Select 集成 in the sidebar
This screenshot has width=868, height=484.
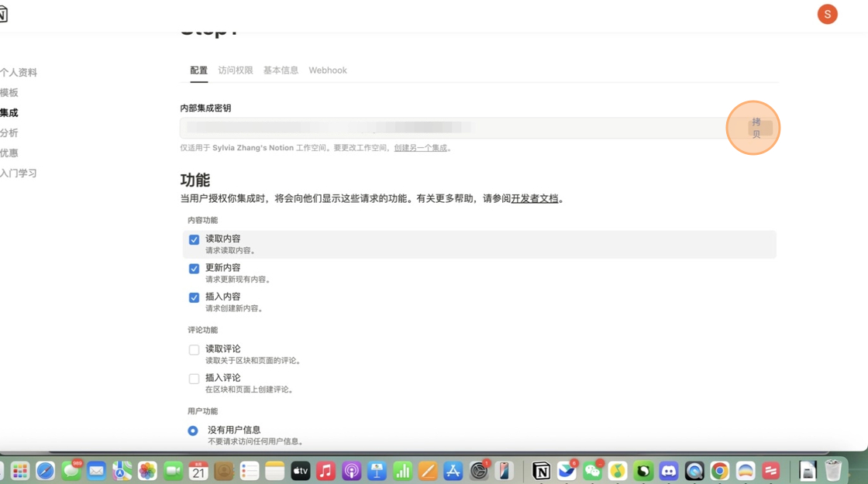(9, 113)
